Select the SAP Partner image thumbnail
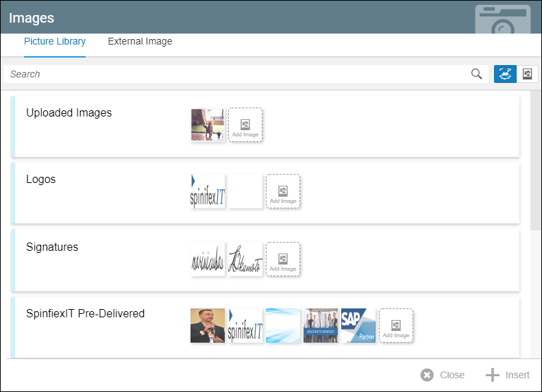 tap(358, 326)
